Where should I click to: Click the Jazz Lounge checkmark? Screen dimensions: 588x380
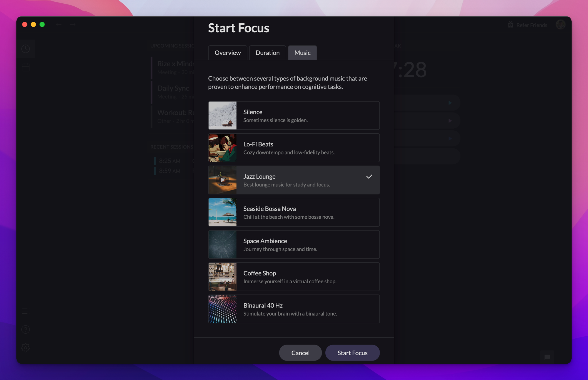click(369, 176)
